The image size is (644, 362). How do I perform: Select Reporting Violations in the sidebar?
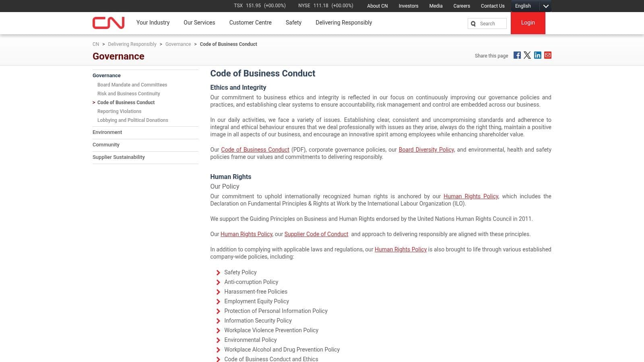point(119,111)
